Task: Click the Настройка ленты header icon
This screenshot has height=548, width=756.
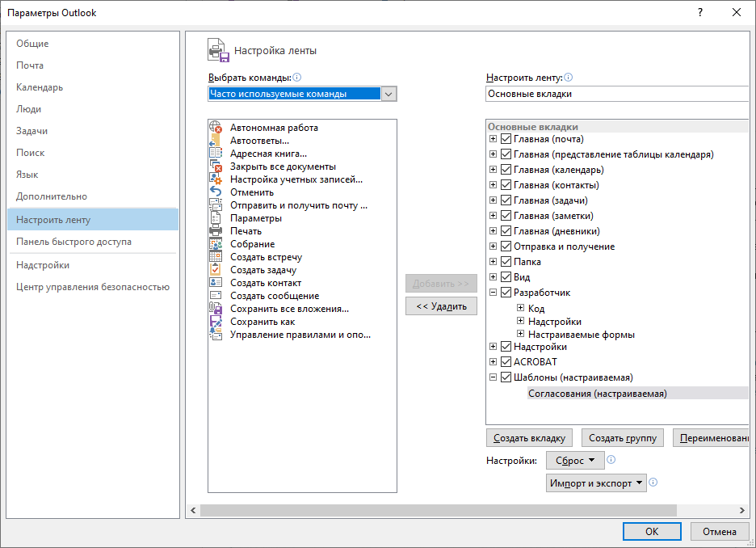Action: click(x=218, y=50)
